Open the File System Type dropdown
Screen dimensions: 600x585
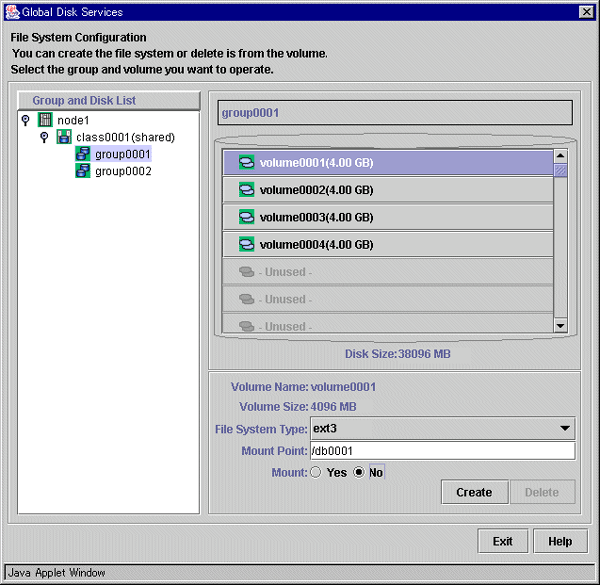tap(566, 428)
